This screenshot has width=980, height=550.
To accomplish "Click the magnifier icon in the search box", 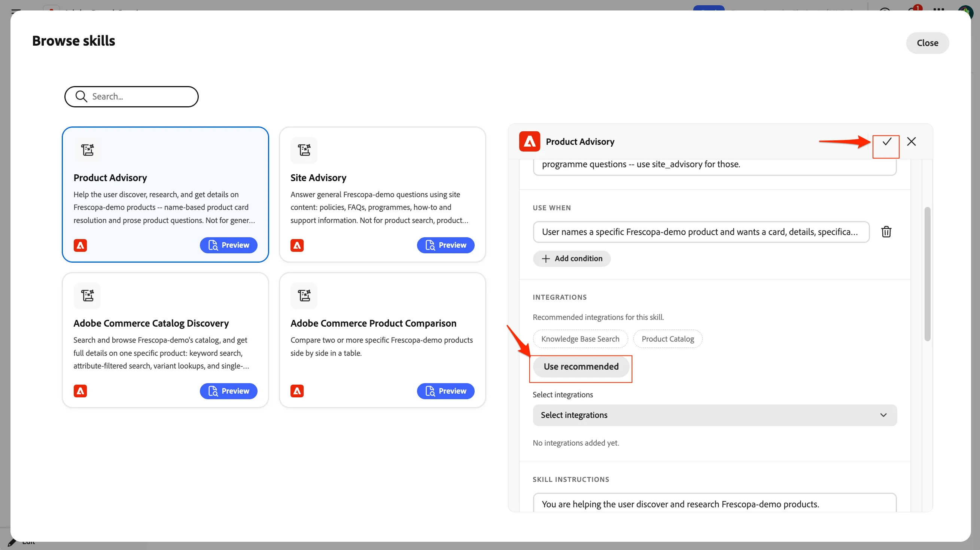I will click(x=81, y=97).
